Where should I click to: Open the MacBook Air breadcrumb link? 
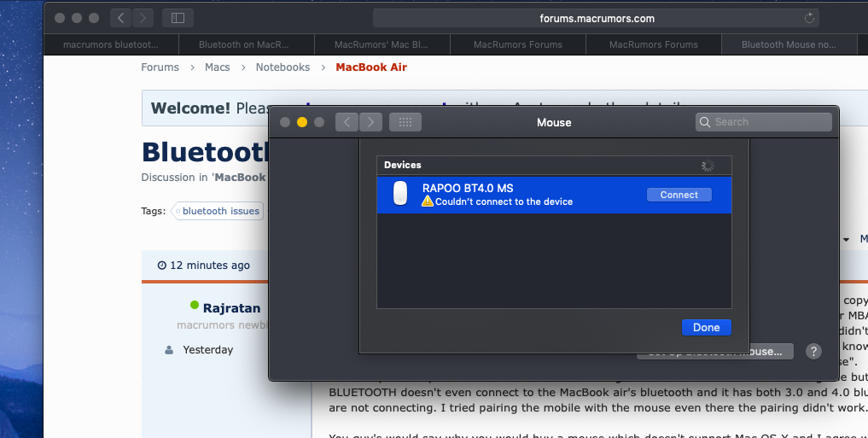coord(371,67)
